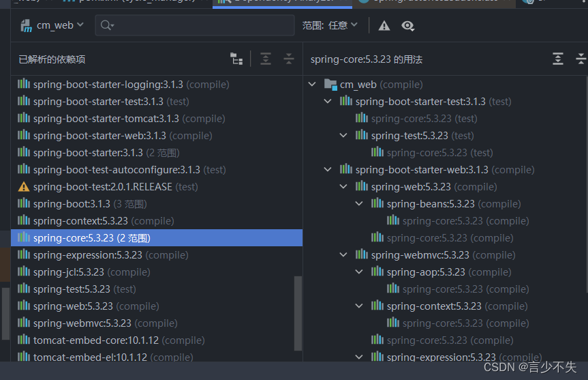Select spring-boot-starter-web:3.1.3 in left list
Viewport: 588px width, 380px height.
157,136
